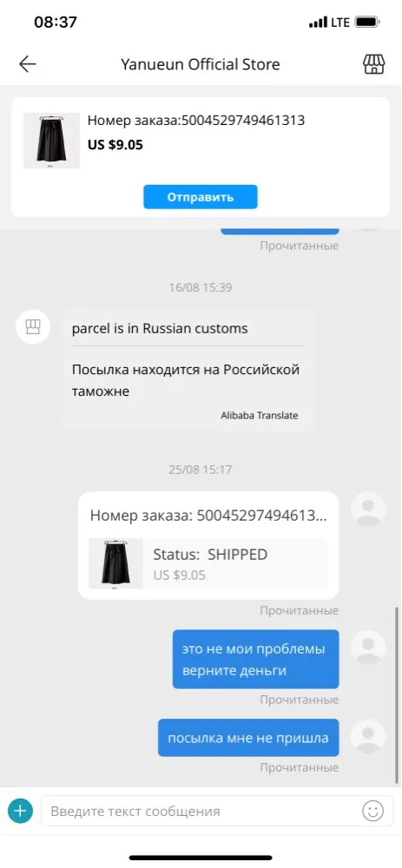Tap the blue plus attachment icon
The height and width of the screenshot is (868, 402).
point(21,811)
